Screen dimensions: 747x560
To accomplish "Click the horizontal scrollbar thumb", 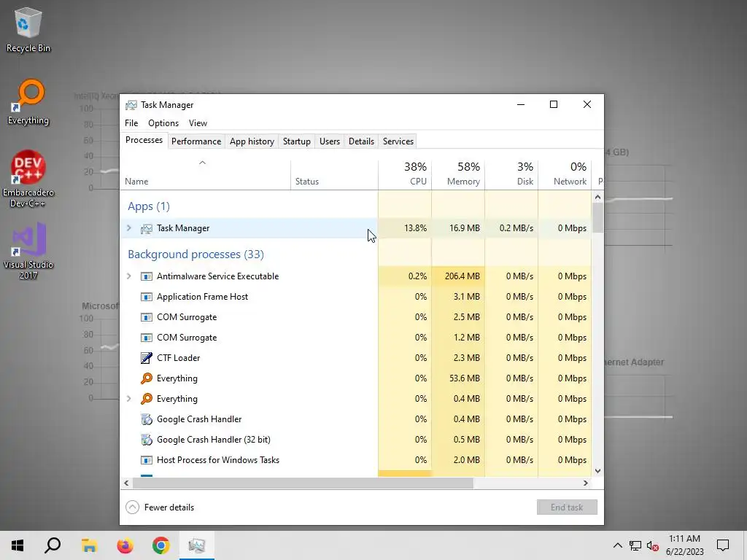I will coord(303,483).
